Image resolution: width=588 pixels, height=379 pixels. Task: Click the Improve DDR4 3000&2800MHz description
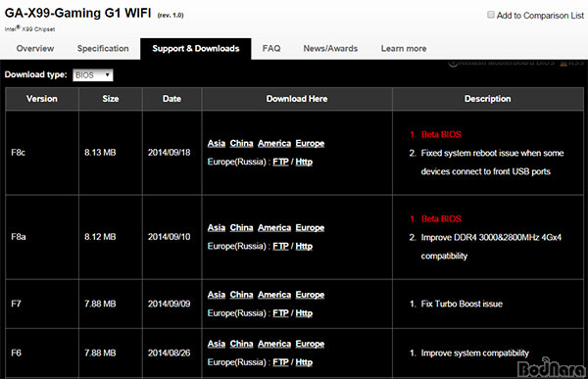click(x=491, y=247)
